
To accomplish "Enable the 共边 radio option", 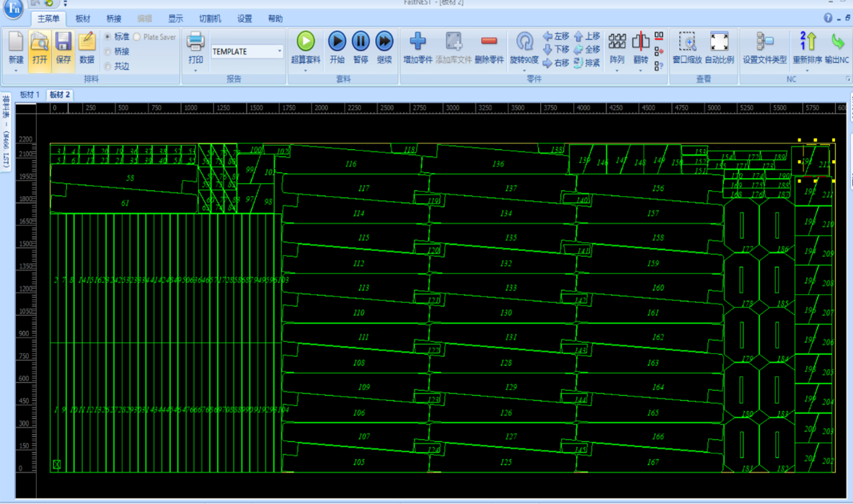I will coord(108,66).
